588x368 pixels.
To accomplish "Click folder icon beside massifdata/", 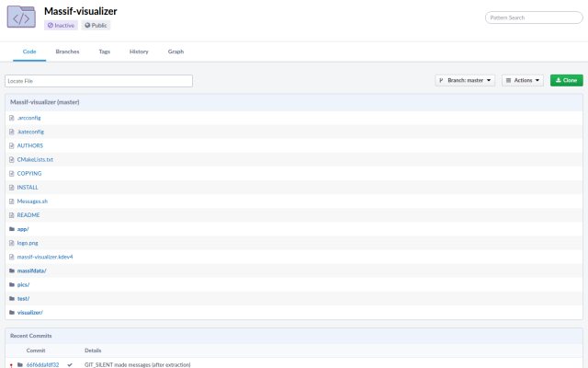I will click(12, 270).
